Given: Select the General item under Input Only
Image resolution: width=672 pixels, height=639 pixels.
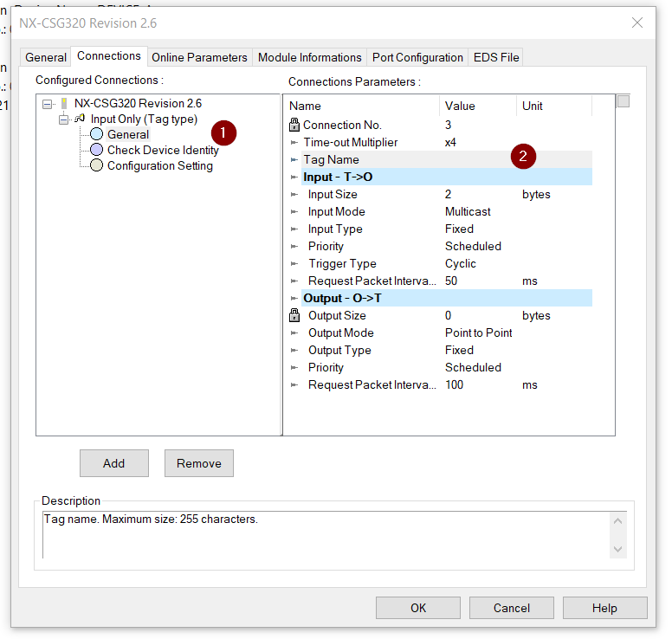Looking at the screenshot, I should point(127,134).
